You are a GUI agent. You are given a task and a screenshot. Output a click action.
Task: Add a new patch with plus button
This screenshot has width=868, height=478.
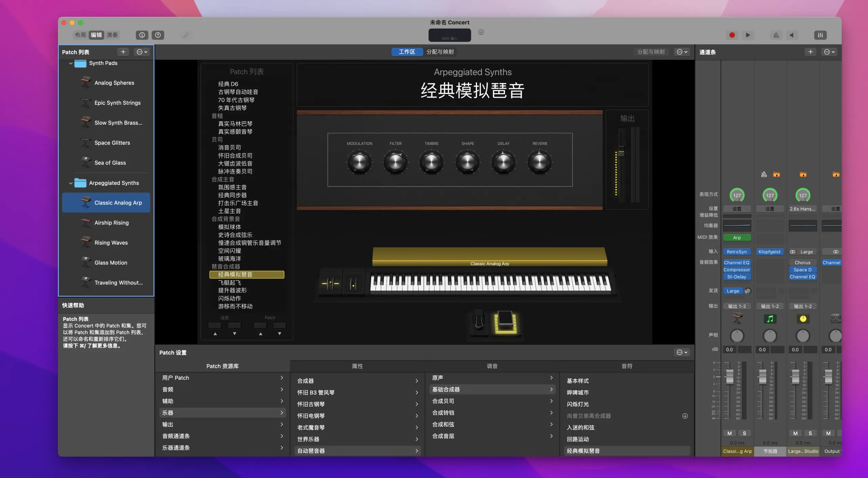(x=123, y=52)
